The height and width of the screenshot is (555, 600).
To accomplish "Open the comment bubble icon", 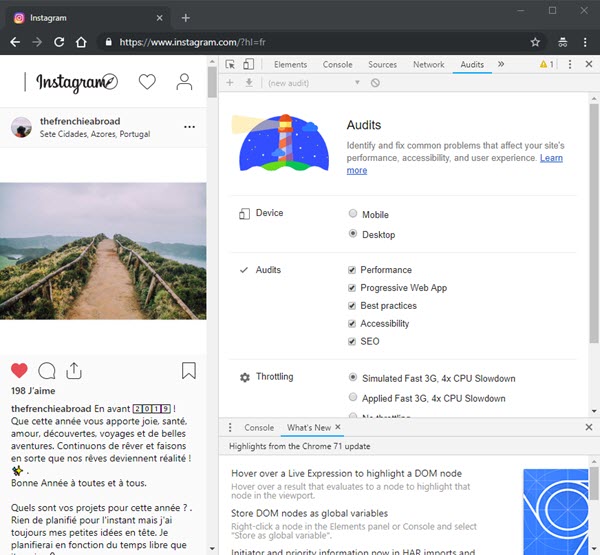I will [47, 371].
